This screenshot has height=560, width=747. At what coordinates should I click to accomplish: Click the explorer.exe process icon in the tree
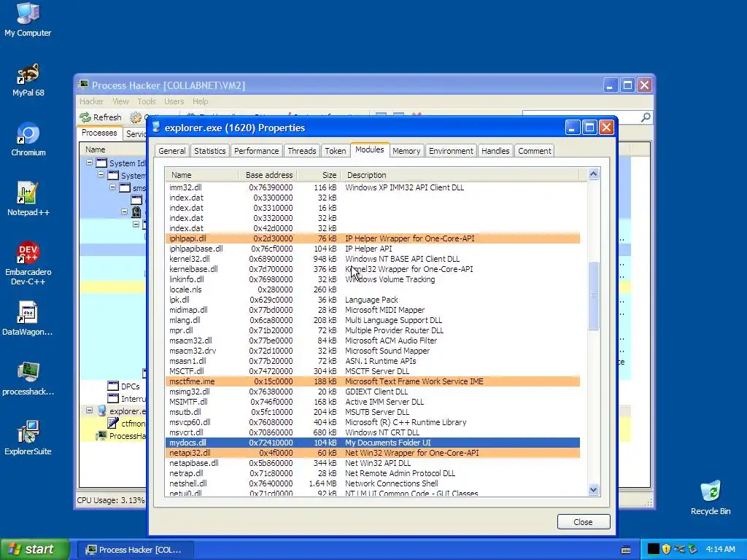coord(102,411)
